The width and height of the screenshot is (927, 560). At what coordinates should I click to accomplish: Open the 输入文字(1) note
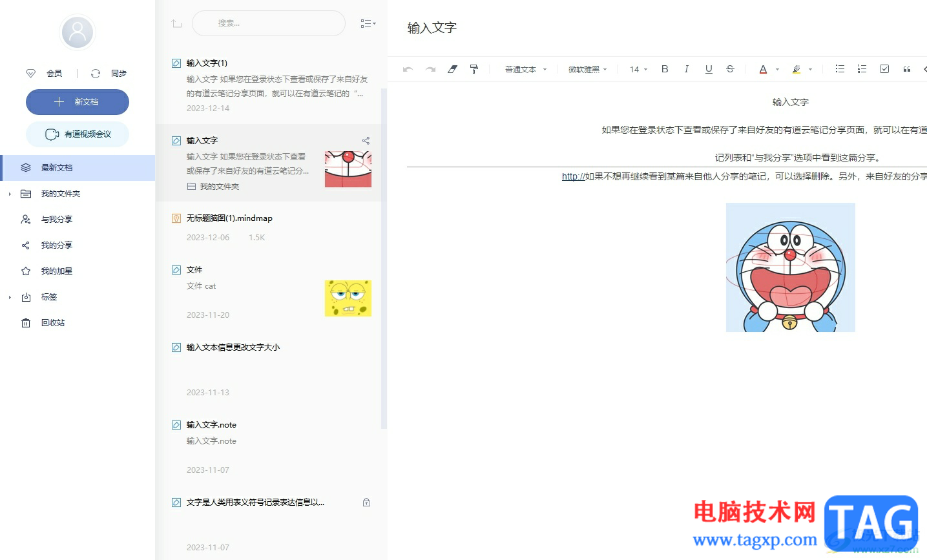click(269, 85)
